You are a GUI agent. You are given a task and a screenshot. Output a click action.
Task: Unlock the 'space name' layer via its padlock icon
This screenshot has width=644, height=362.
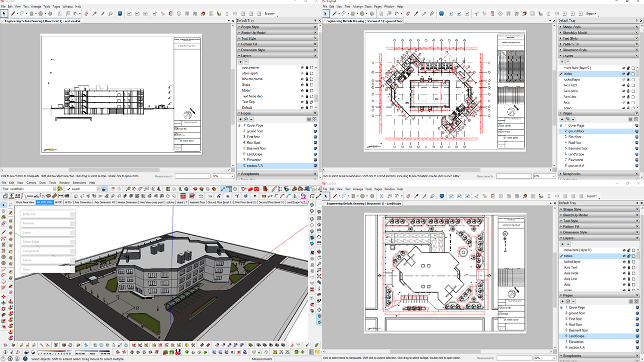tap(307, 68)
